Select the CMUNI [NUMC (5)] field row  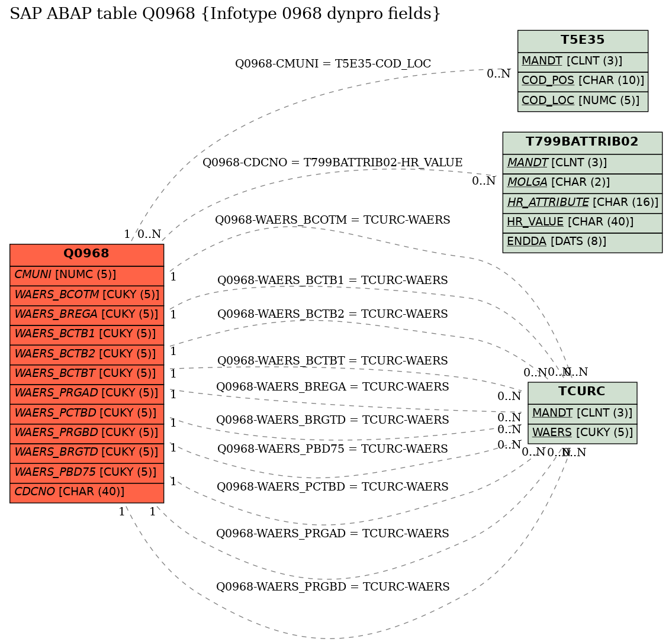[x=86, y=275]
